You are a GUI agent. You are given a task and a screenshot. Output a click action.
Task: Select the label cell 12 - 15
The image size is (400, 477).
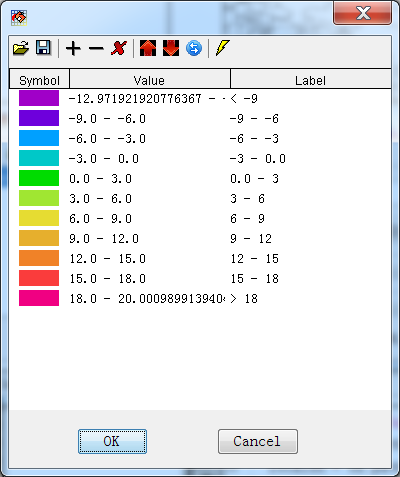(255, 259)
